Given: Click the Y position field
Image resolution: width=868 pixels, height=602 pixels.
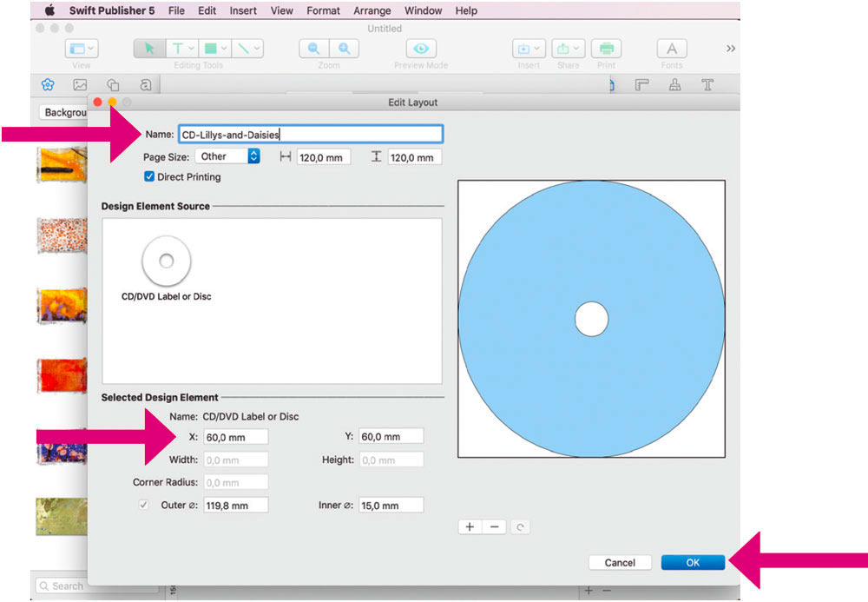Looking at the screenshot, I should [x=391, y=436].
